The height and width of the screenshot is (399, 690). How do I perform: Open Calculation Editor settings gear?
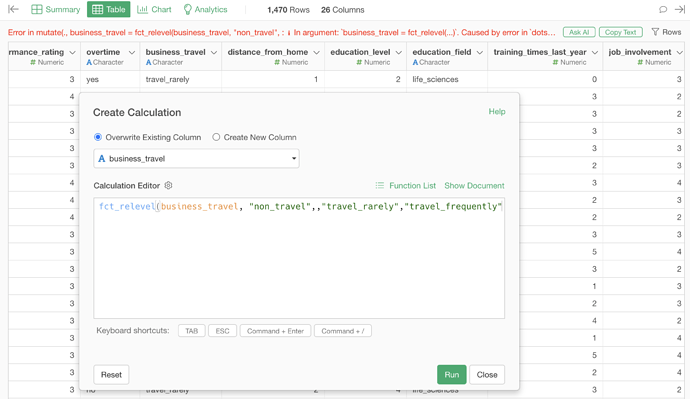click(168, 186)
